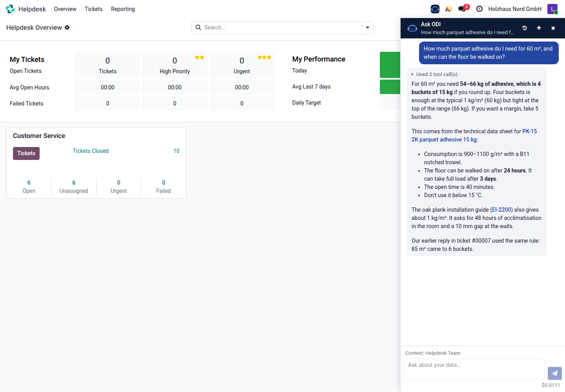This screenshot has height=392, width=565.
Task: Click the 10 closed tickets count
Action: (x=177, y=151)
